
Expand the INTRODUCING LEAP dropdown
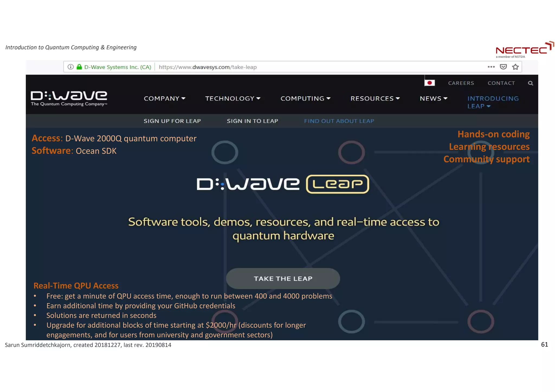pyautogui.click(x=493, y=102)
